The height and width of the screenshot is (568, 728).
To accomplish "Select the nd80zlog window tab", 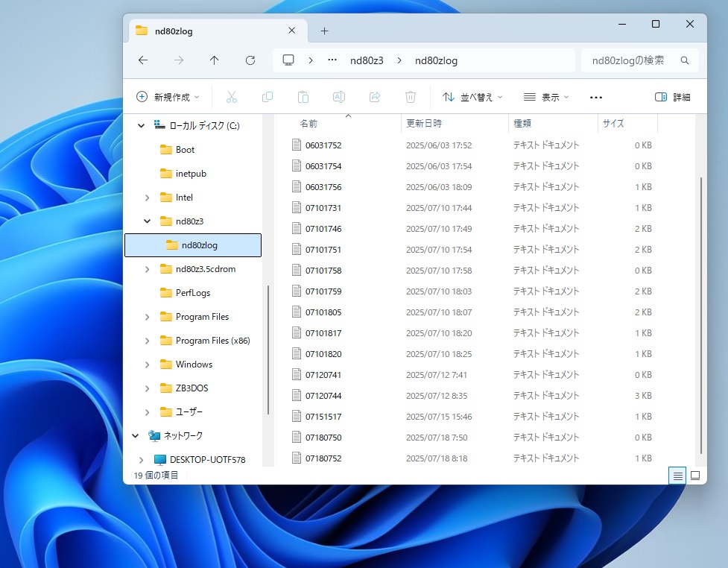I will tap(218, 31).
